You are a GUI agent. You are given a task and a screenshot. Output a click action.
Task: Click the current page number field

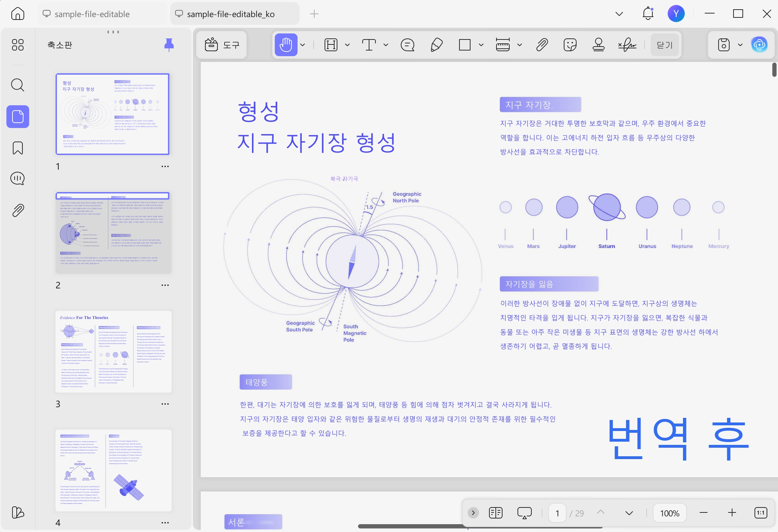point(557,513)
